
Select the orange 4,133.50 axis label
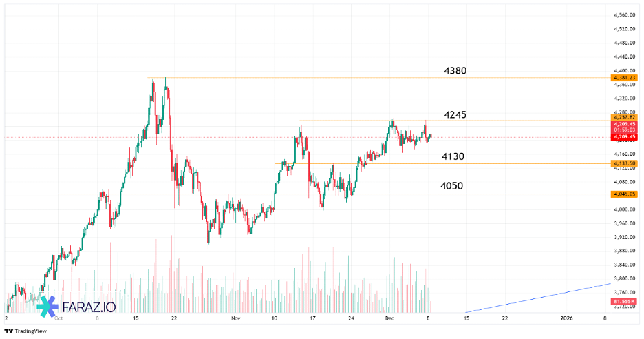[623, 163]
